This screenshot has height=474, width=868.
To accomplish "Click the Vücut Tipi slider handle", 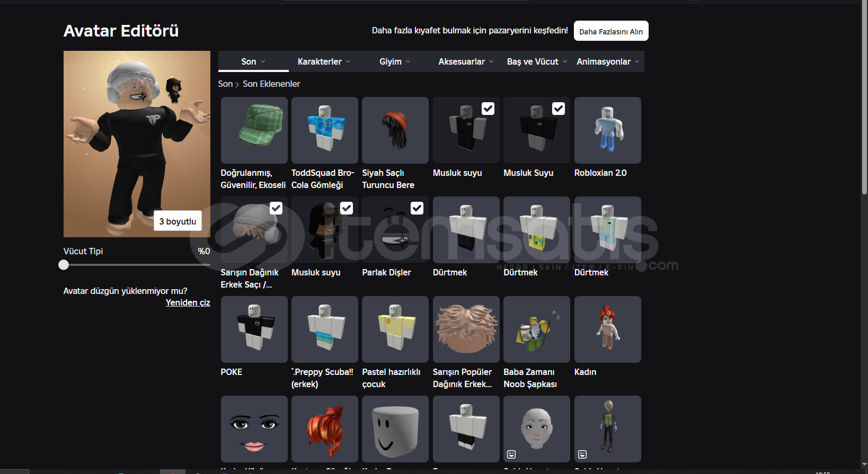I will tap(64, 265).
